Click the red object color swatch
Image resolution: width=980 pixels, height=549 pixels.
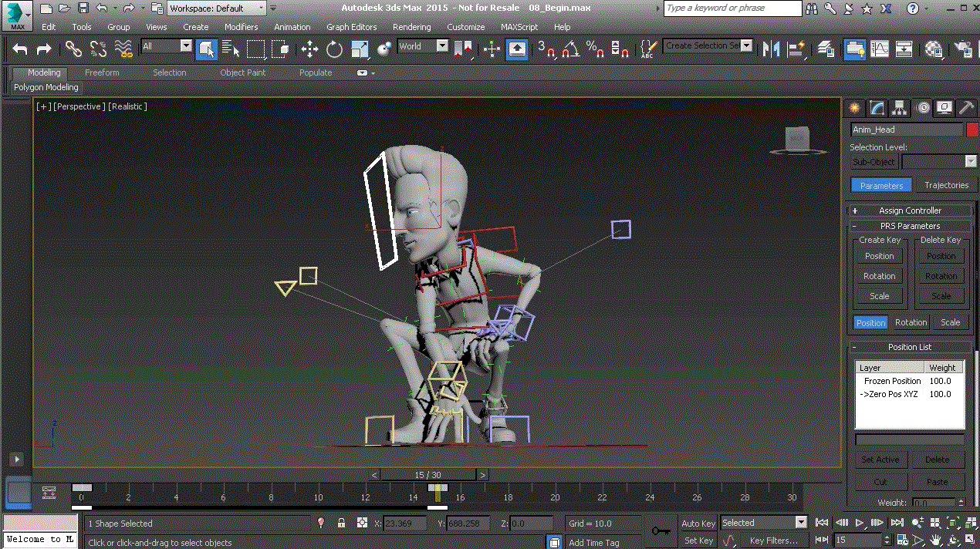tap(972, 130)
